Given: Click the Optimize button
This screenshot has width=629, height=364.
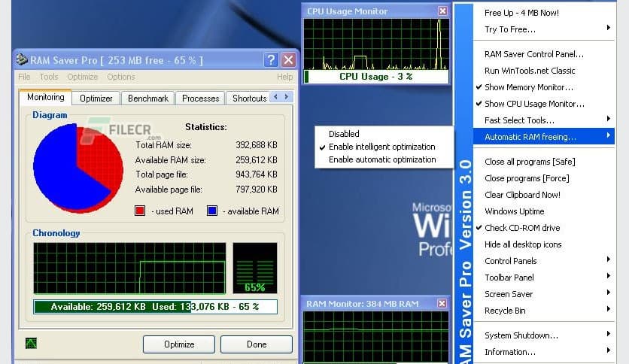Looking at the screenshot, I should point(179,344).
